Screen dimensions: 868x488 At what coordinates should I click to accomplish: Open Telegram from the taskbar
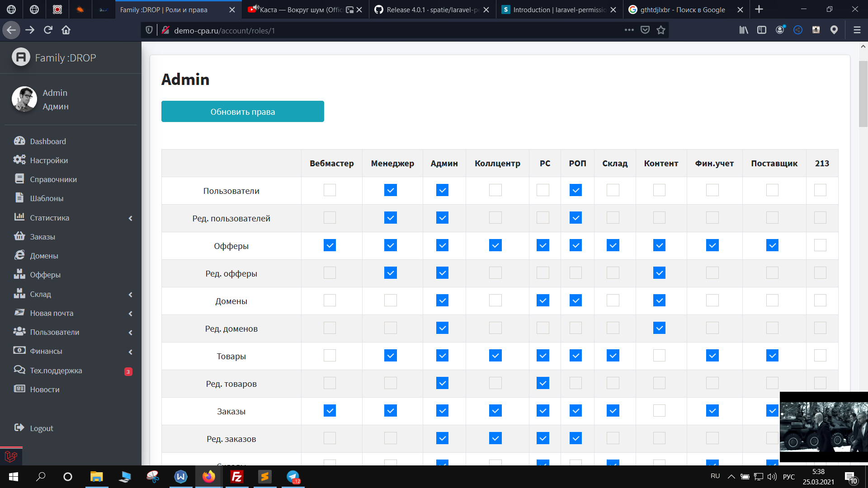pos(293,477)
